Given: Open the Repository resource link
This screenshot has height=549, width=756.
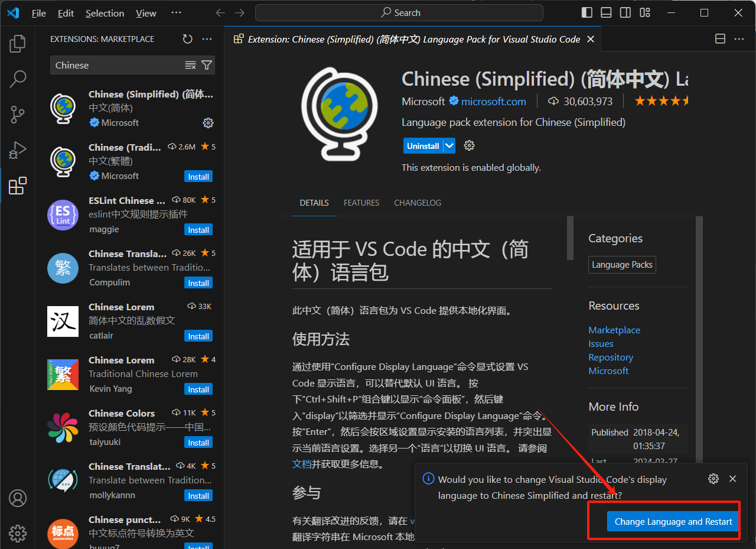Looking at the screenshot, I should 611,357.
